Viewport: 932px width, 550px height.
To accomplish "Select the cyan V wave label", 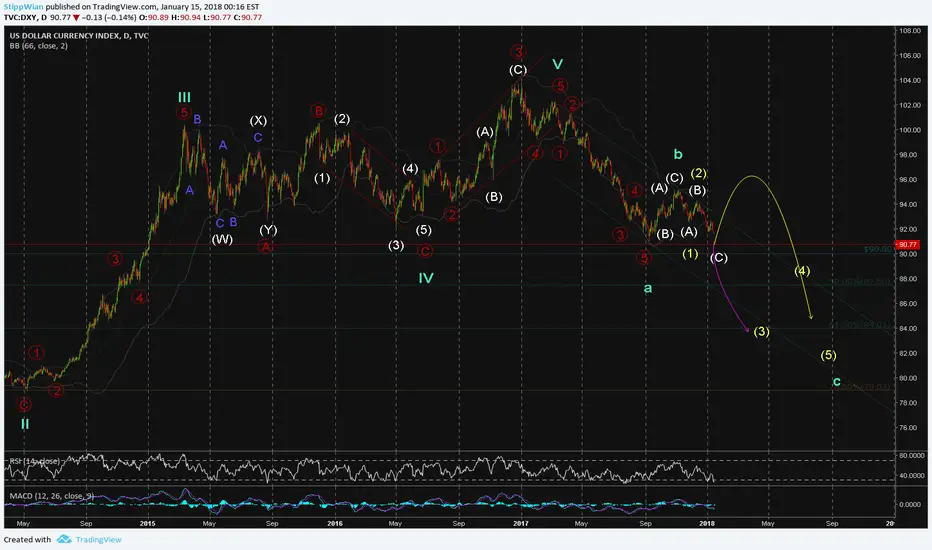I will [x=558, y=64].
